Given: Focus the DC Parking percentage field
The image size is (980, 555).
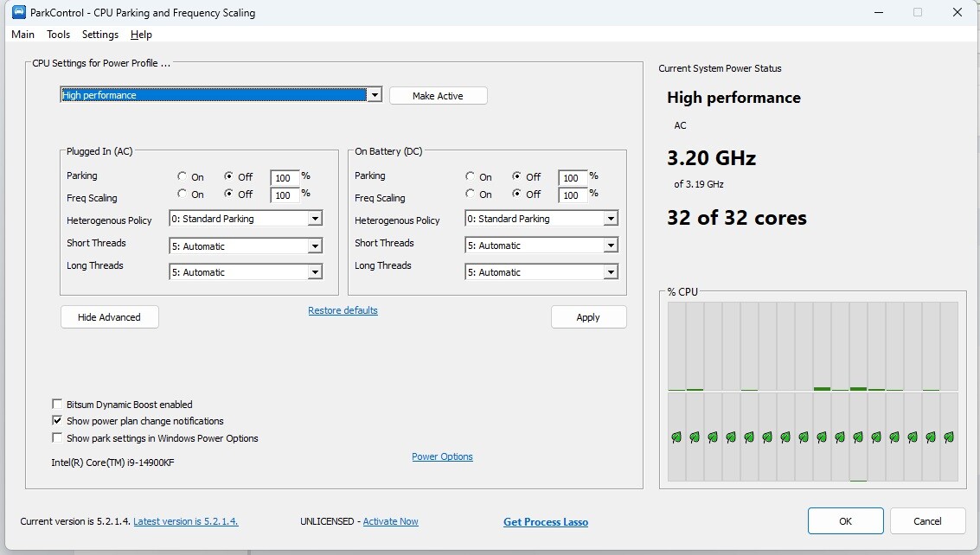Looking at the screenshot, I should pyautogui.click(x=573, y=177).
